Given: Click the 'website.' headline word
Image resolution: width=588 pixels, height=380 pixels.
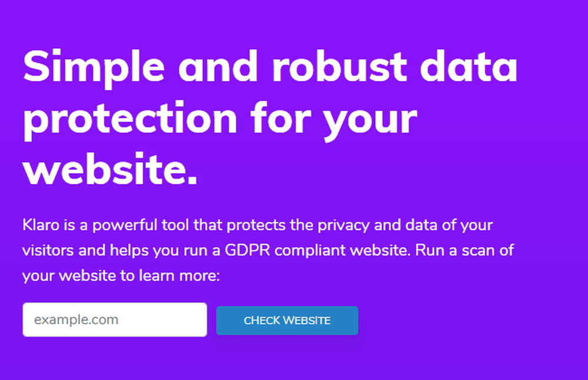Looking at the screenshot, I should (111, 170).
